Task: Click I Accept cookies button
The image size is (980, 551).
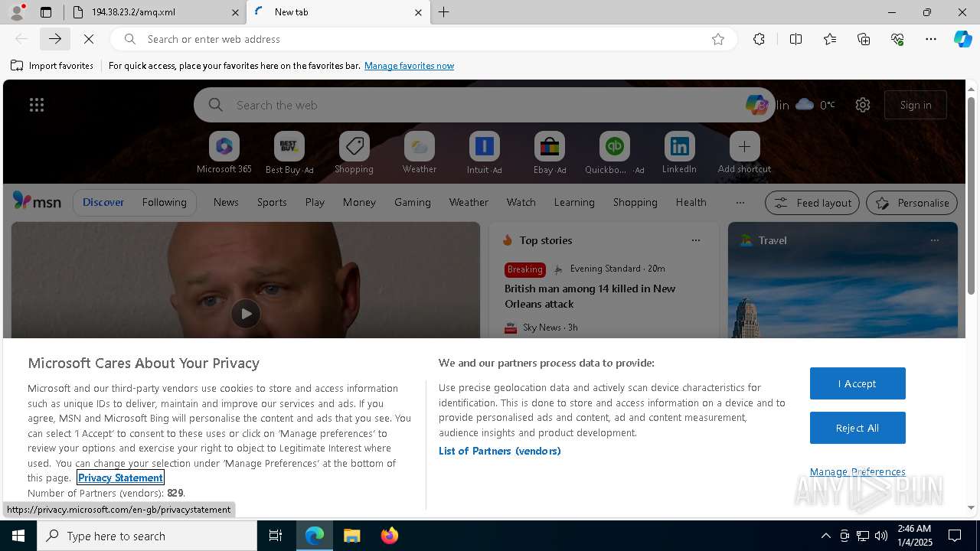Action: 857,383
